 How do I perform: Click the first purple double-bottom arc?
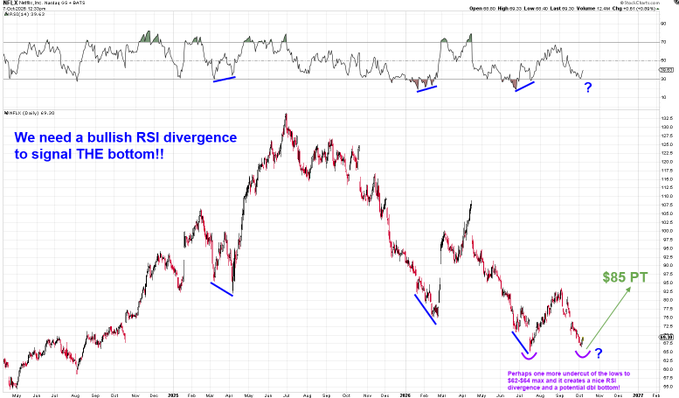pyautogui.click(x=529, y=356)
